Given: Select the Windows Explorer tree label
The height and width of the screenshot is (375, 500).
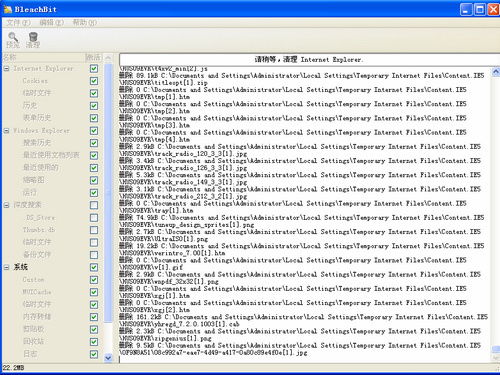Looking at the screenshot, I should [x=42, y=131].
